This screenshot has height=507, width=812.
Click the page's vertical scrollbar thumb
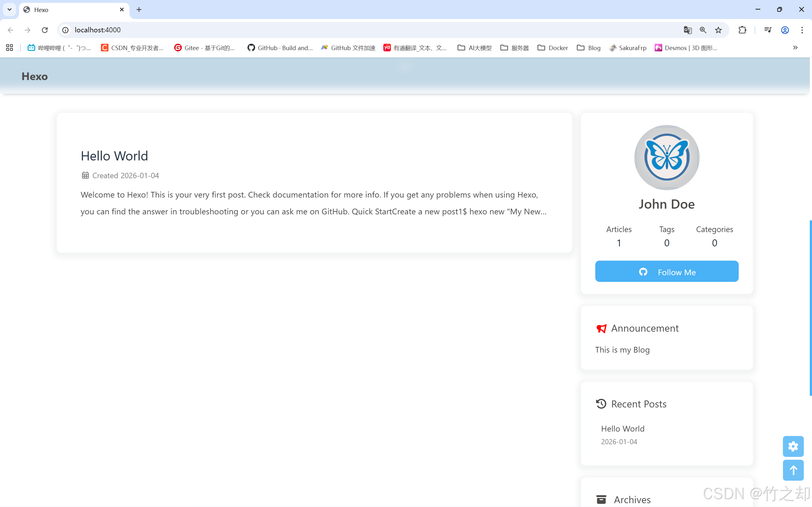click(x=810, y=308)
